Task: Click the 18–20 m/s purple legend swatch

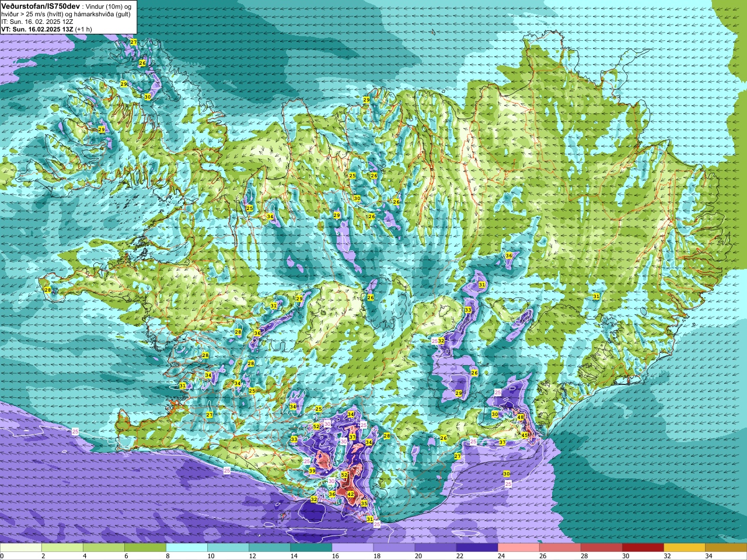Action: click(394, 548)
